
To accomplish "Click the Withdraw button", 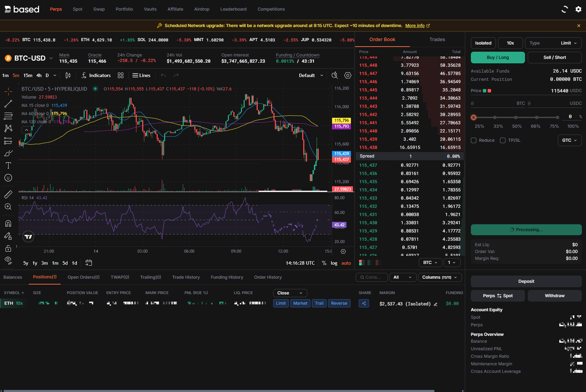I will [x=554, y=296].
